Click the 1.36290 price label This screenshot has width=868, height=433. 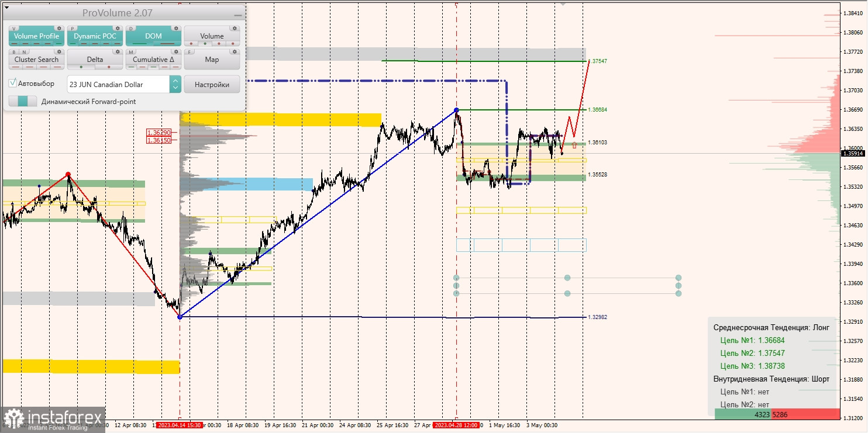(159, 133)
